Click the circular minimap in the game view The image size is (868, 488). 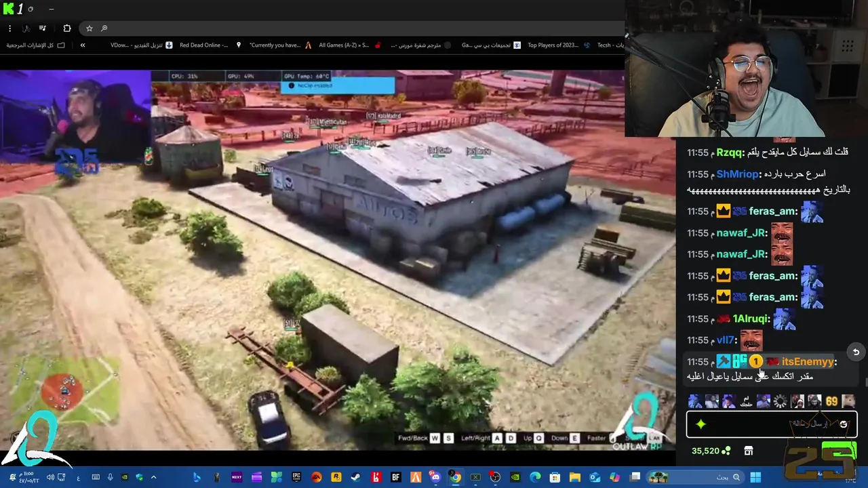coord(64,390)
